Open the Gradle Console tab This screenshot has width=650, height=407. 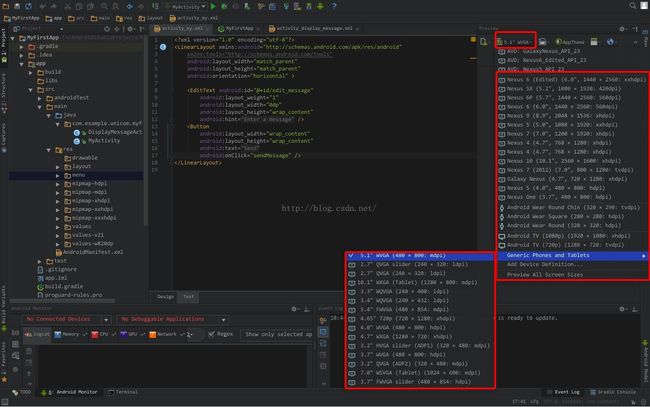click(x=613, y=392)
